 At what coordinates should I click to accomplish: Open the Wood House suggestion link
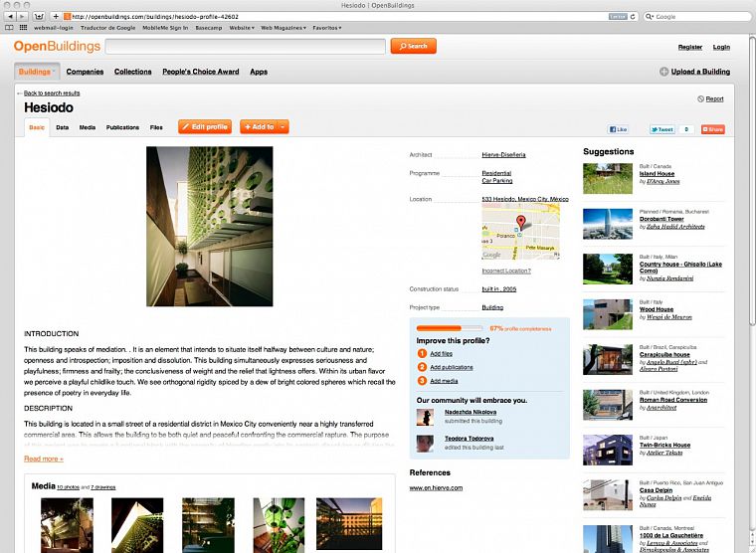coord(657,309)
